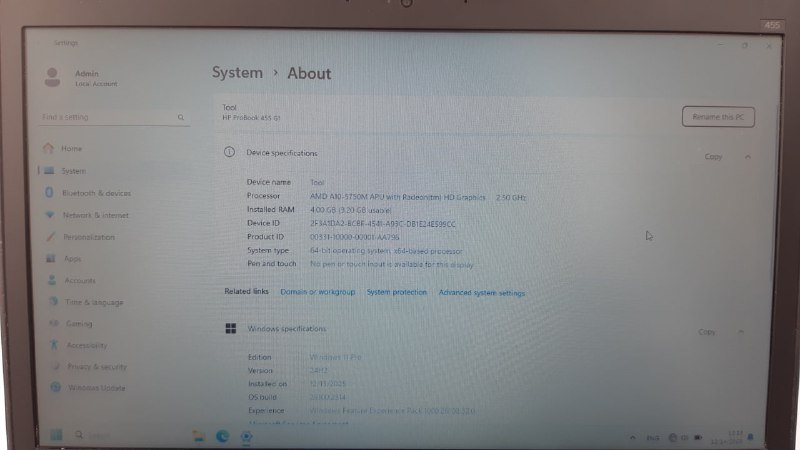Go to Network & internet settings

point(95,215)
